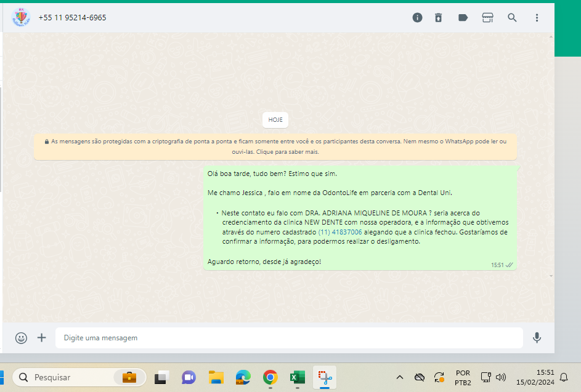Open contact info icon in chat header

(x=417, y=17)
